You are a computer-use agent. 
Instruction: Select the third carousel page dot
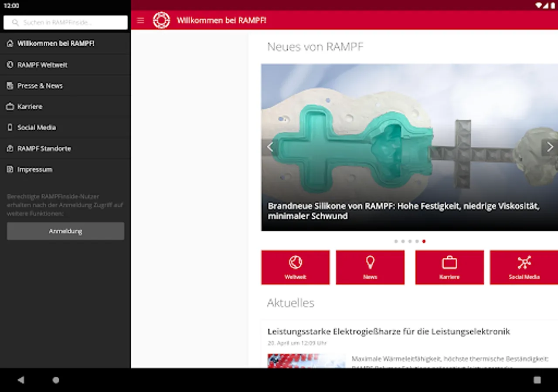click(410, 241)
